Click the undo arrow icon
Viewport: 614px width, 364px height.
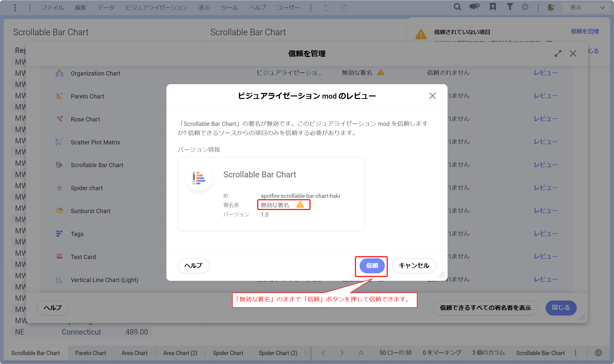[x=326, y=8]
